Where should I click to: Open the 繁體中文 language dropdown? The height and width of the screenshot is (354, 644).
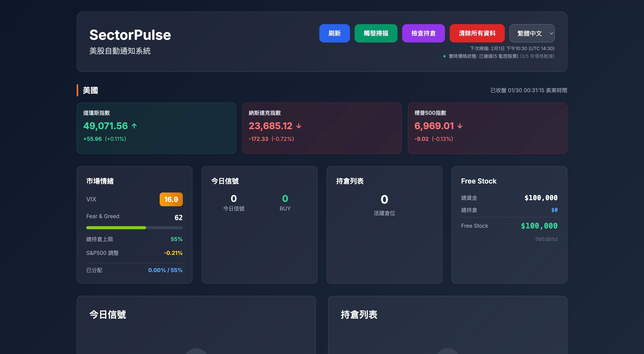530,33
